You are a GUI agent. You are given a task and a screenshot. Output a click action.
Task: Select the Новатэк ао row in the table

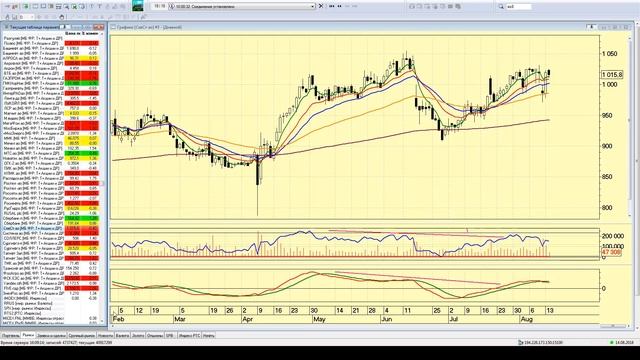click(51, 158)
